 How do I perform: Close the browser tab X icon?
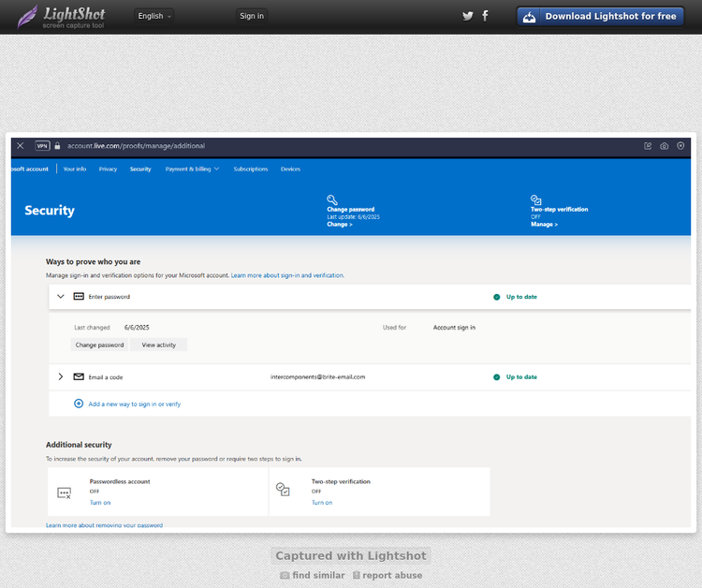click(21, 145)
